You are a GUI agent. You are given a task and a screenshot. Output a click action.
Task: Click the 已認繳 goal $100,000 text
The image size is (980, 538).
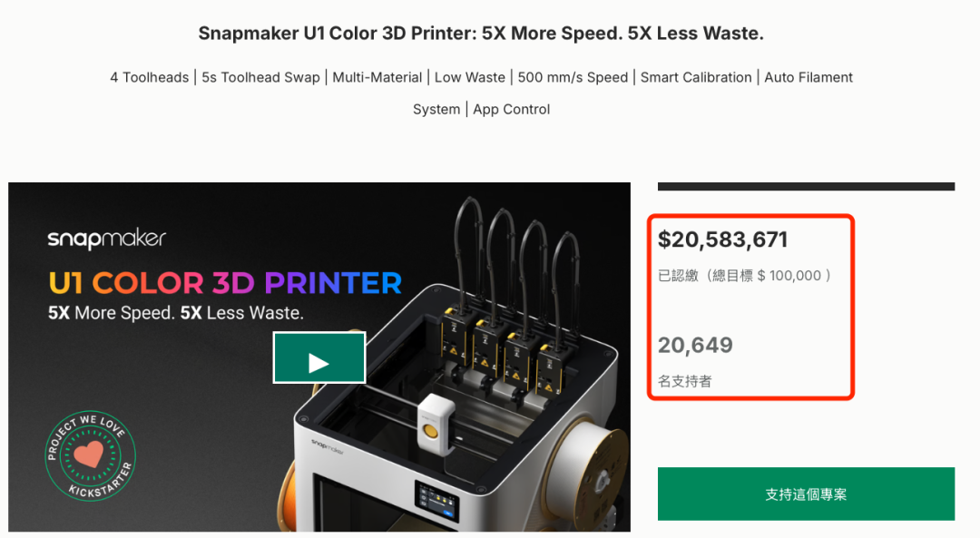click(744, 276)
